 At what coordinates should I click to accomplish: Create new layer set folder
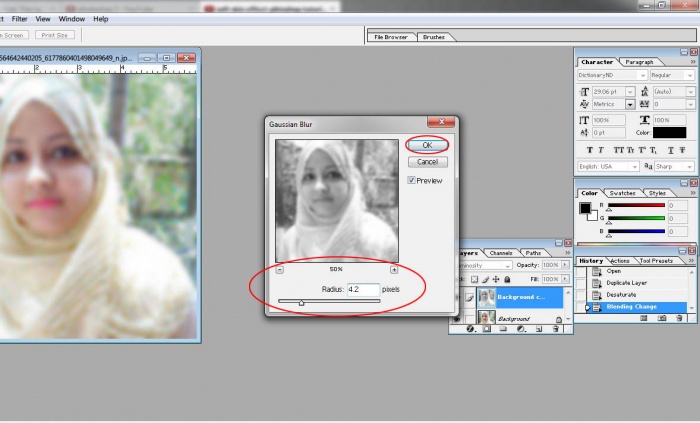coord(503,329)
